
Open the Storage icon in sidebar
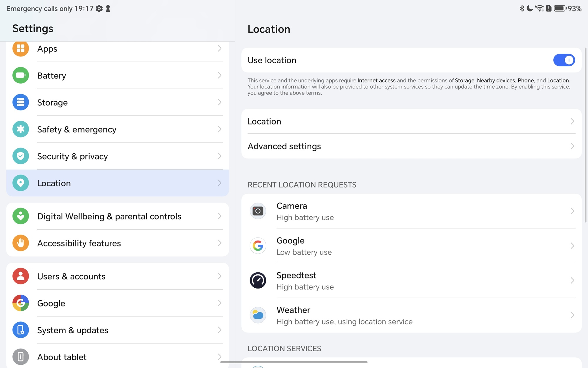(21, 102)
